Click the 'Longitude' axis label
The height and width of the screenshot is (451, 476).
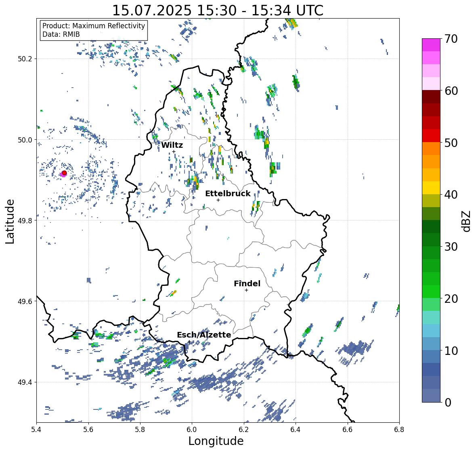click(216, 441)
